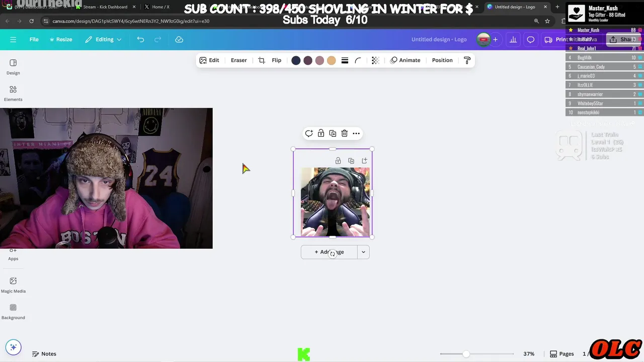Image resolution: width=644 pixels, height=362 pixels.
Task: Delete the selected element with trash icon
Action: [344, 133]
